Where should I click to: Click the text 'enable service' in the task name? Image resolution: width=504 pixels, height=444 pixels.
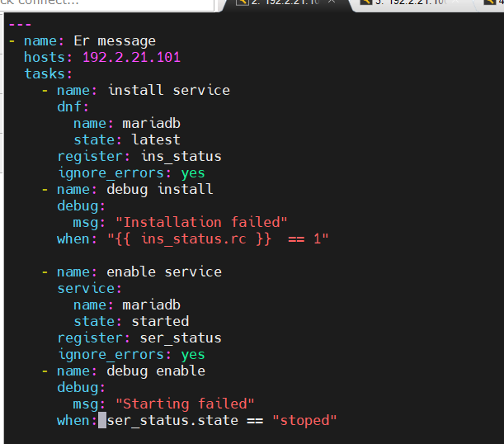point(164,272)
